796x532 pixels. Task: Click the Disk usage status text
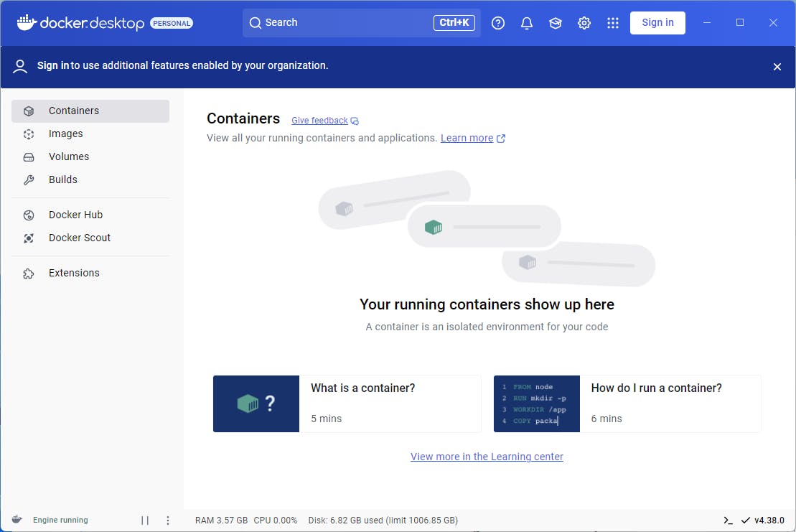[x=383, y=521]
